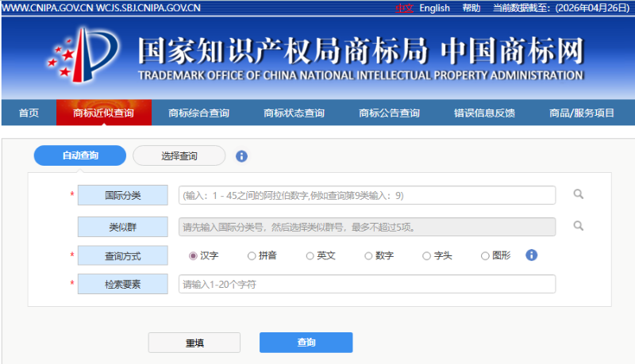Switch language to English
635x364 pixels.
click(434, 8)
